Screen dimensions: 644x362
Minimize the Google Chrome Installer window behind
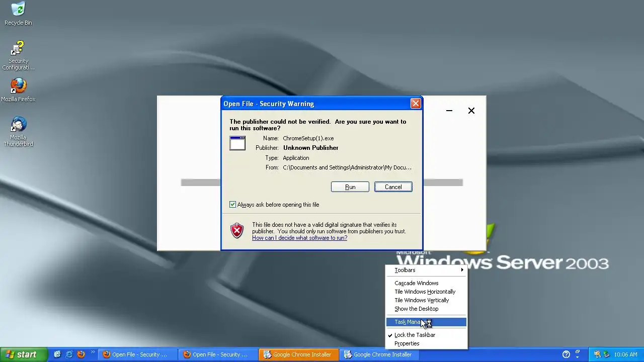point(449,111)
